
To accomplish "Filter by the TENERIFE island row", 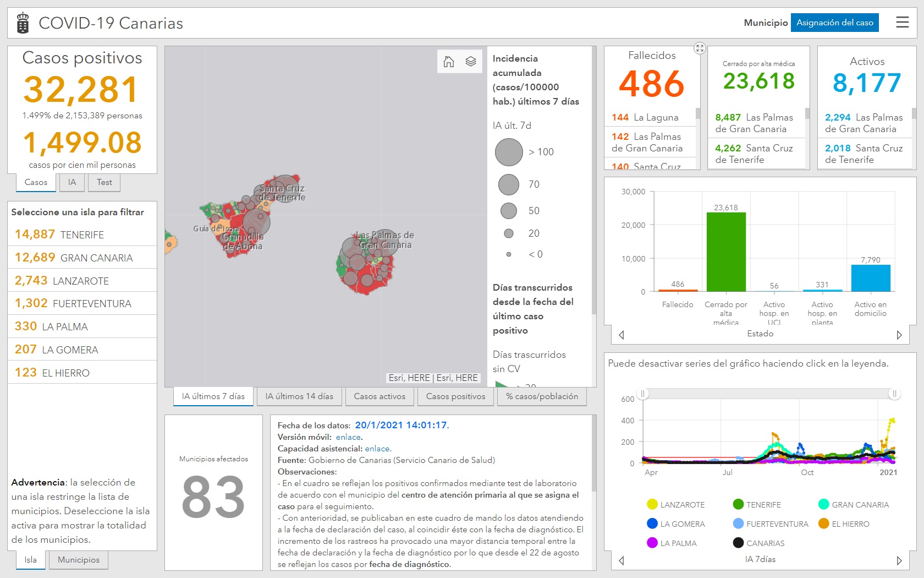I will point(82,235).
